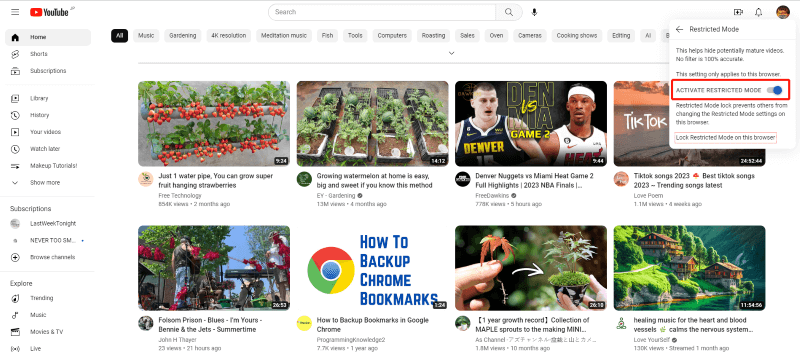Open Movies & TV under Explore
The height and width of the screenshot is (360, 800).
(48, 331)
